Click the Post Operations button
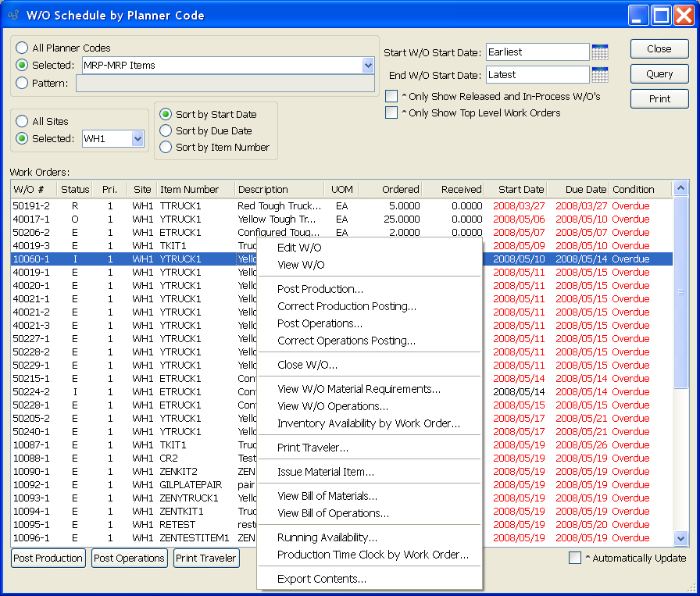Image resolution: width=700 pixels, height=596 pixels. pos(129,558)
